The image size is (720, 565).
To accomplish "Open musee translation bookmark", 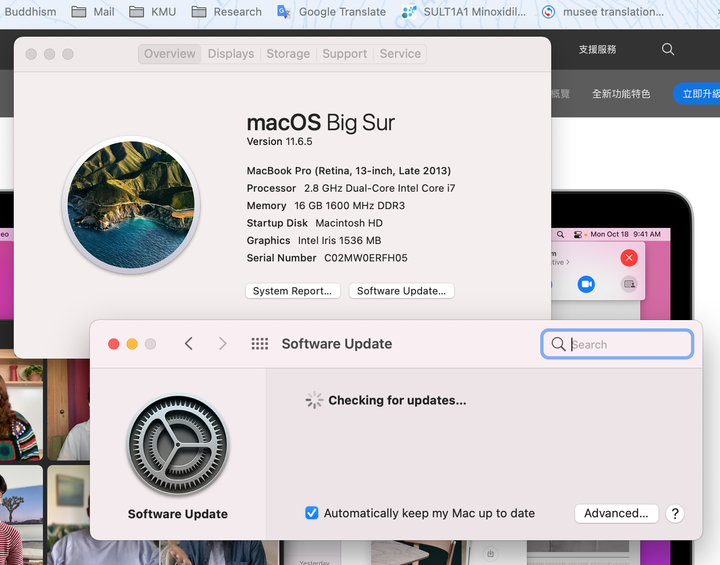I will coord(602,12).
